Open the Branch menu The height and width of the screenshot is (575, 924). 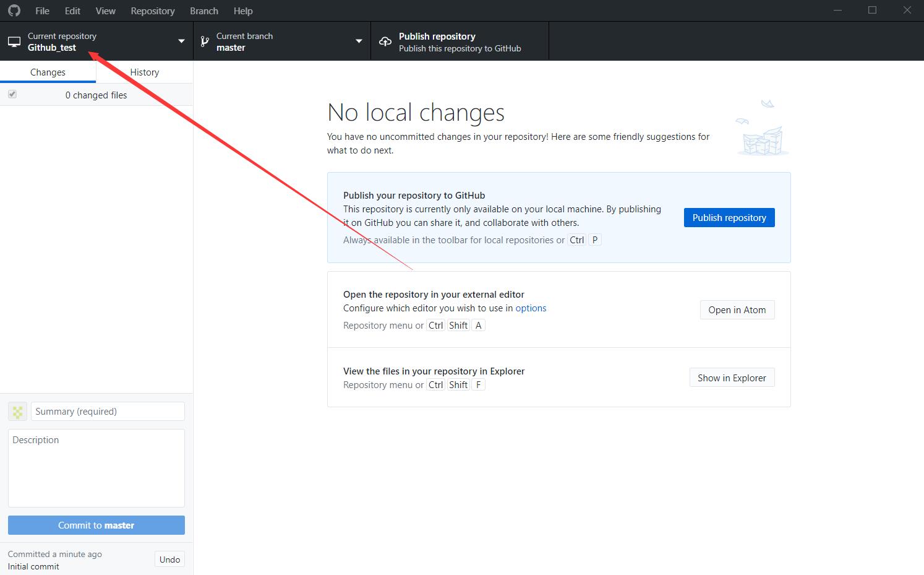[204, 11]
